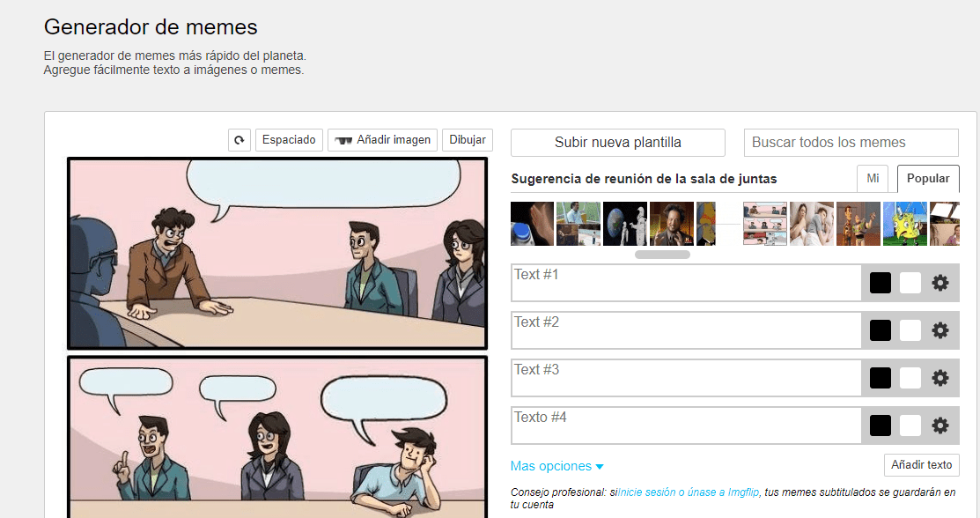The width and height of the screenshot is (980, 518).
Task: Click Subir nueva plantilla button
Action: [x=618, y=143]
